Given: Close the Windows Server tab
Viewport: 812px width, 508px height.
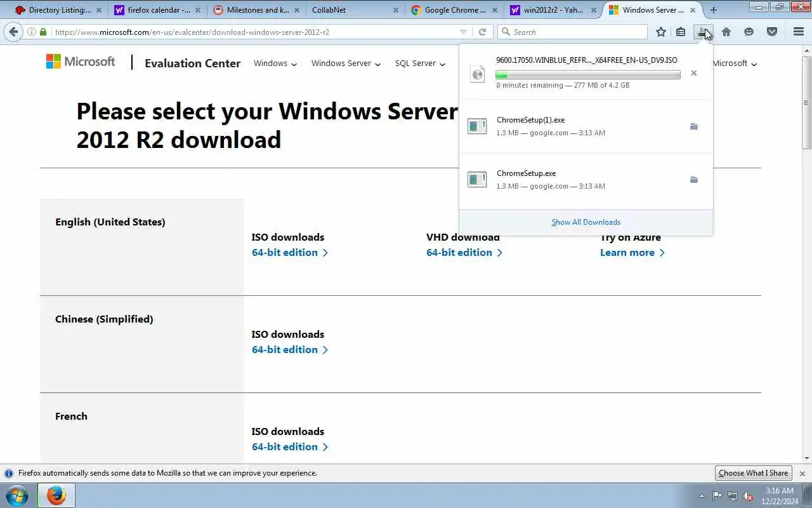Looking at the screenshot, I should point(693,10).
